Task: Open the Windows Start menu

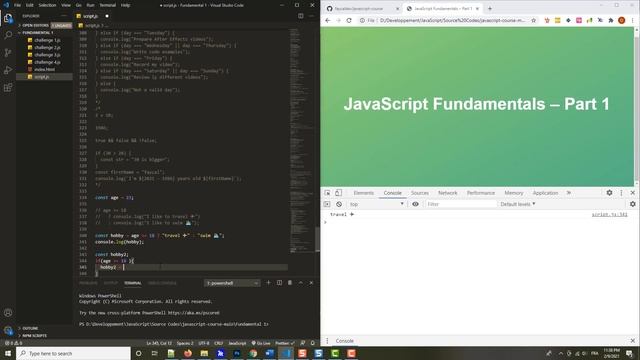Action: click(8, 353)
